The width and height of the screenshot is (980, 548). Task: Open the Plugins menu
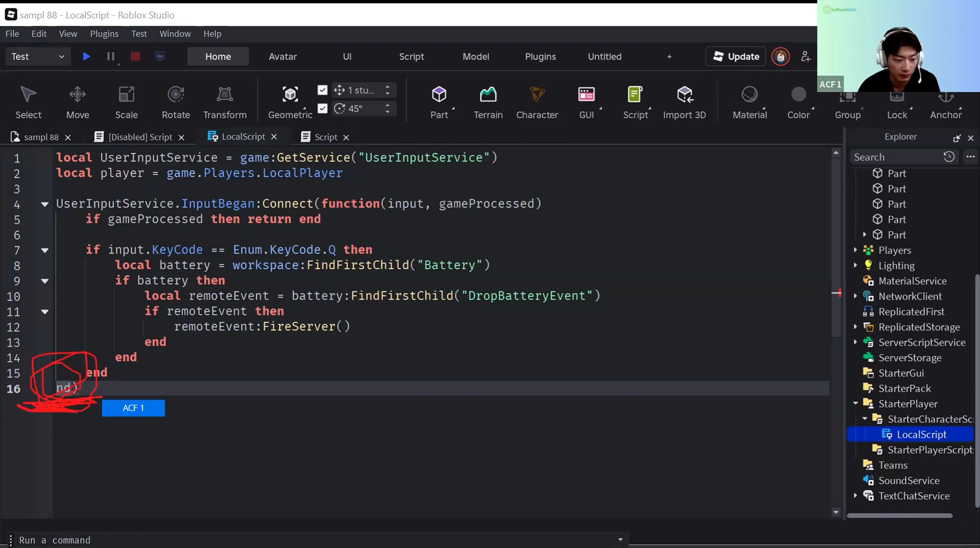pyautogui.click(x=104, y=34)
